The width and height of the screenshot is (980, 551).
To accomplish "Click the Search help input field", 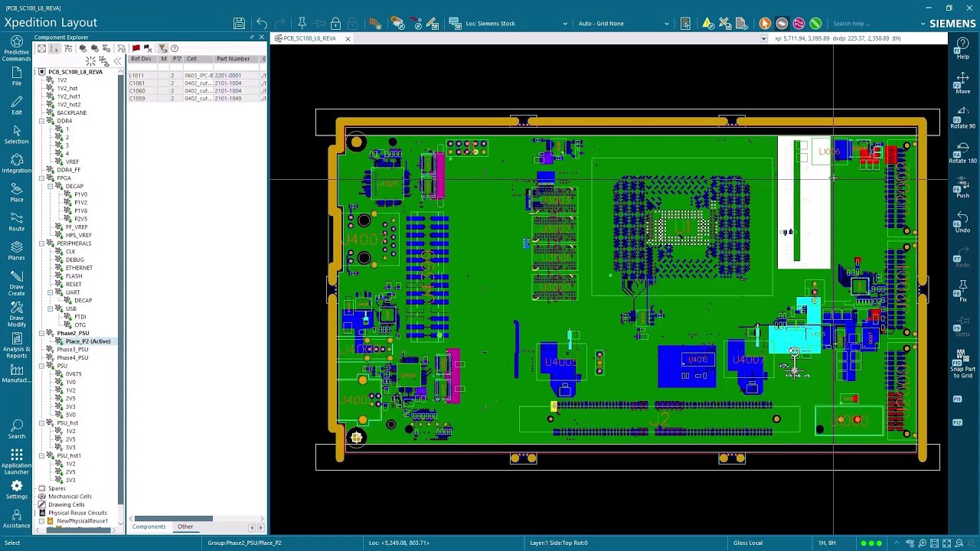I will pyautogui.click(x=877, y=24).
